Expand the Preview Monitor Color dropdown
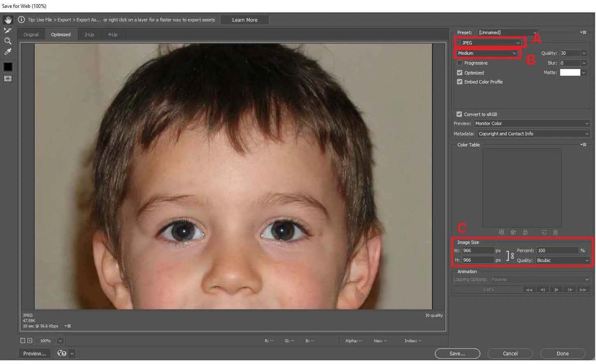The image size is (596, 364). (532, 123)
